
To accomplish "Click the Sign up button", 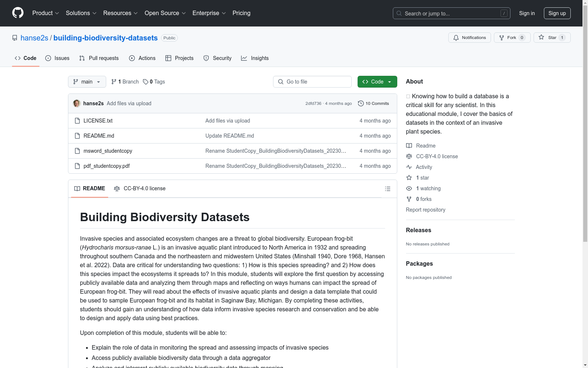I will click(x=557, y=13).
